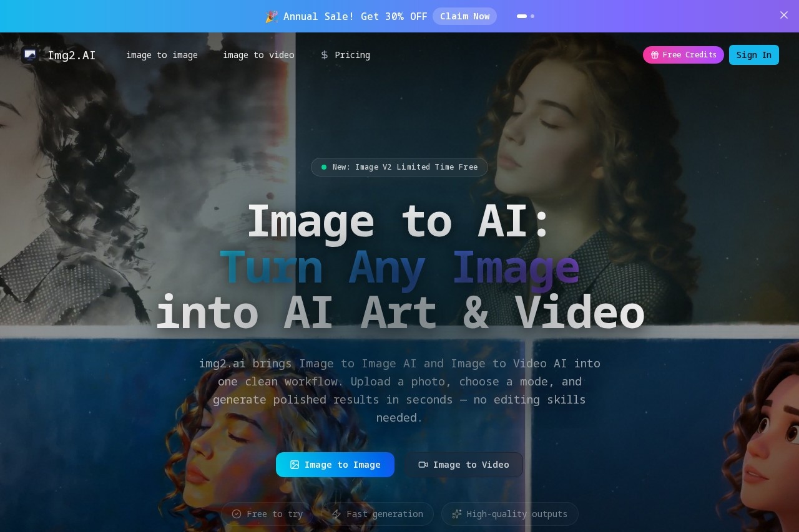Click the Img2.AI logo icon
Viewport: 799px width, 532px height.
point(29,55)
